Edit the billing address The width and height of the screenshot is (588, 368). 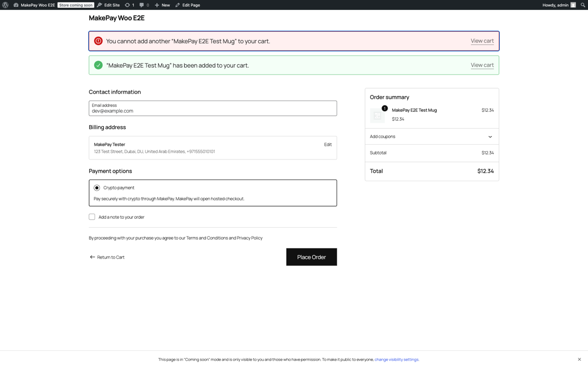(328, 145)
